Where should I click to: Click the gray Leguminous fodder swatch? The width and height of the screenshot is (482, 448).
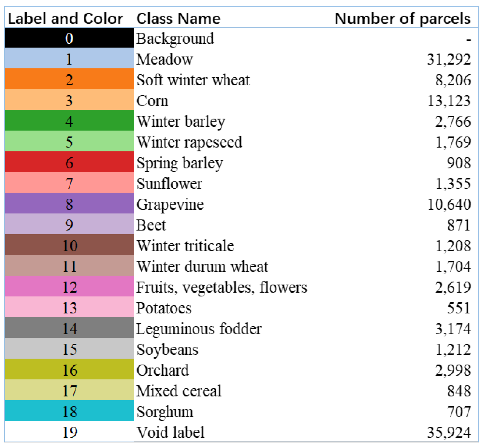pos(69,328)
